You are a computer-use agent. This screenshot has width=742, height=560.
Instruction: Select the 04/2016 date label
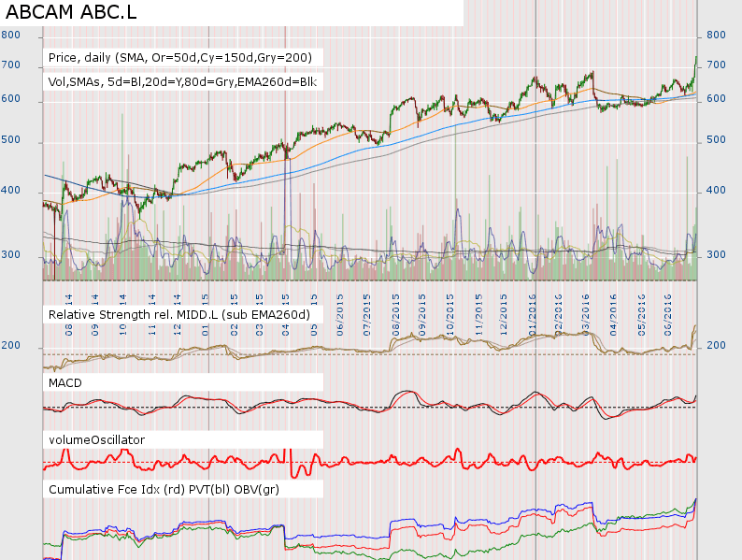[x=613, y=315]
